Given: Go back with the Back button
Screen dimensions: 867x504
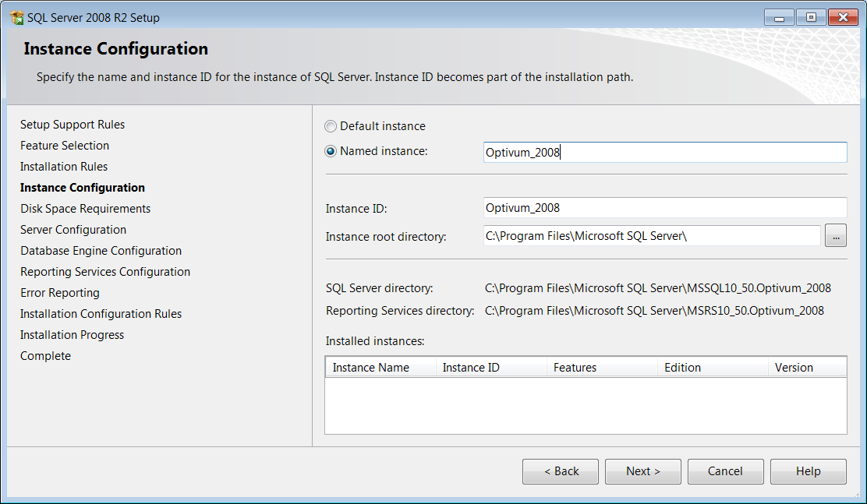Looking at the screenshot, I should (561, 471).
